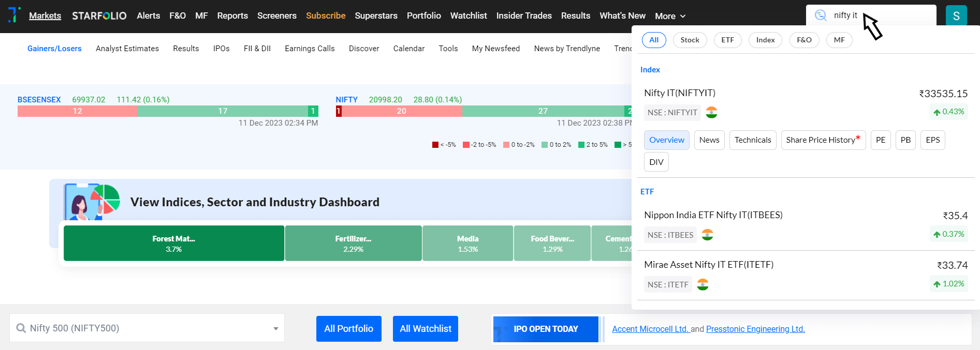
Task: Click the search magnifier icon in header
Action: [x=821, y=16]
